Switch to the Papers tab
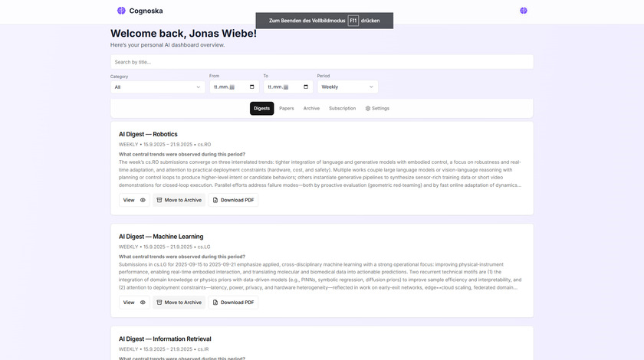 click(x=287, y=108)
